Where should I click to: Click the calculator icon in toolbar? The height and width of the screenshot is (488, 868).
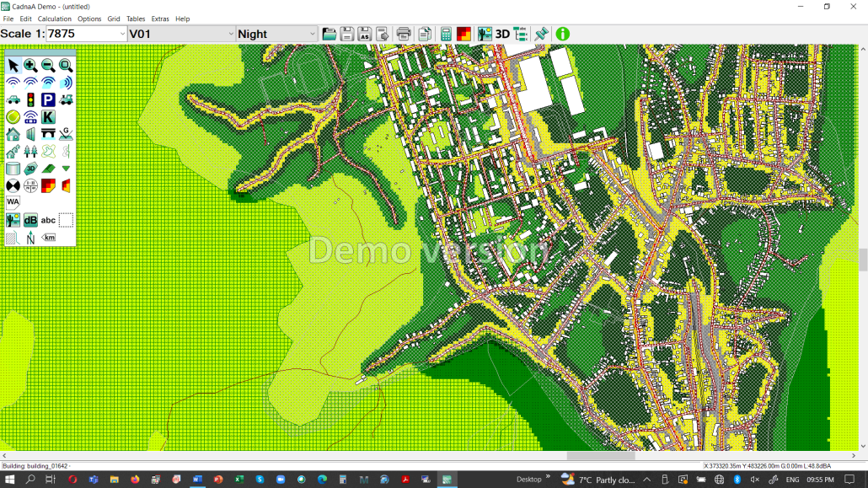(x=446, y=34)
